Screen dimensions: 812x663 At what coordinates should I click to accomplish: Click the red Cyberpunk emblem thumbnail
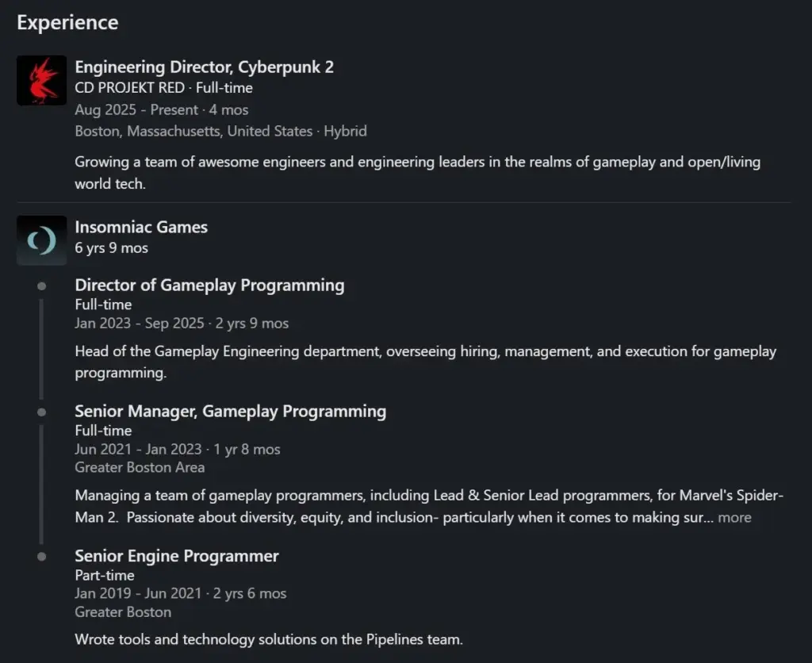pos(41,80)
